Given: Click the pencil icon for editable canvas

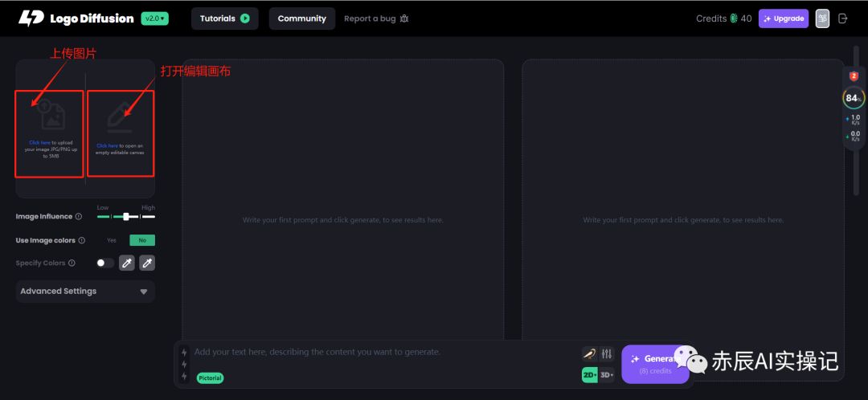Looking at the screenshot, I should tap(120, 117).
